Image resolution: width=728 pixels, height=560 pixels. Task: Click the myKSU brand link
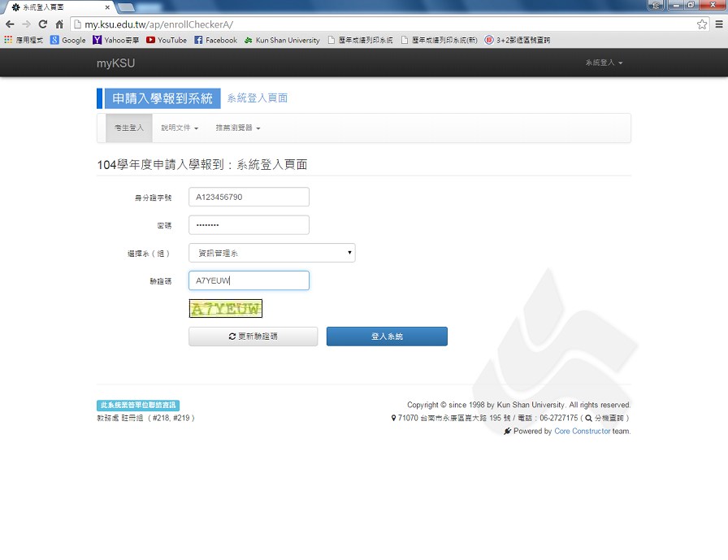(115, 63)
